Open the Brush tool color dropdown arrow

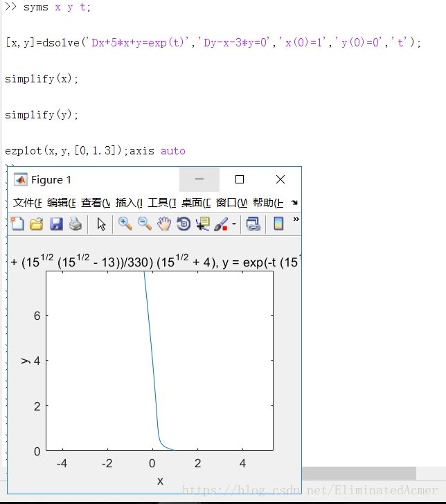point(234,224)
